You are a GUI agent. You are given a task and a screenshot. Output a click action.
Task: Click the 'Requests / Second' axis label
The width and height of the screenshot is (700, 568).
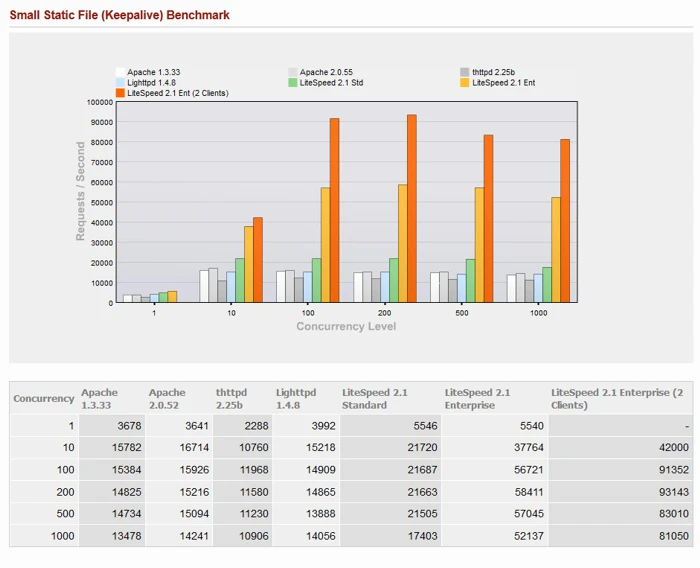pos(80,191)
